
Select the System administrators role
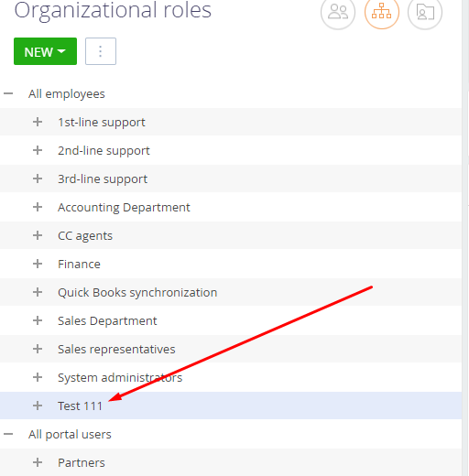click(x=120, y=378)
